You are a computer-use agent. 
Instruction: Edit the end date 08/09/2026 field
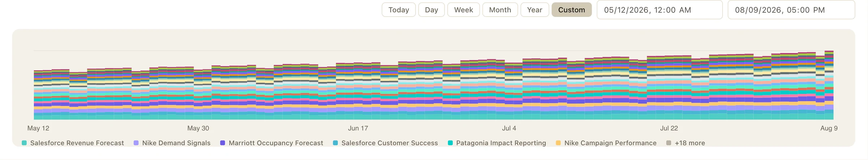pyautogui.click(x=791, y=10)
